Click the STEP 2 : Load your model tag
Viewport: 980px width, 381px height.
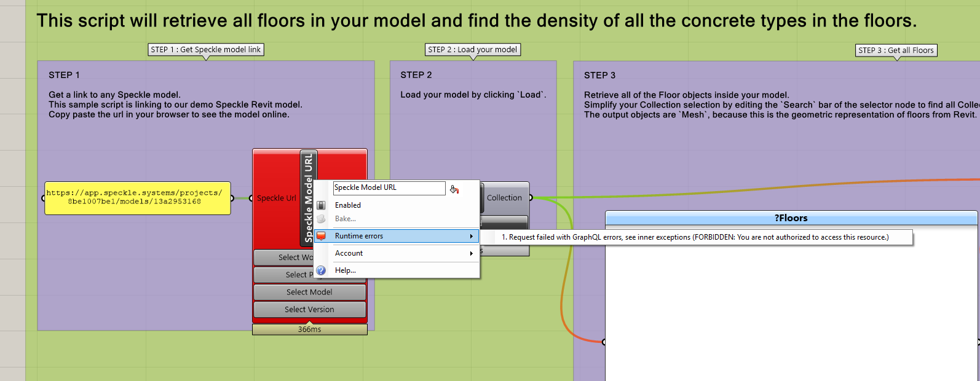(x=473, y=50)
